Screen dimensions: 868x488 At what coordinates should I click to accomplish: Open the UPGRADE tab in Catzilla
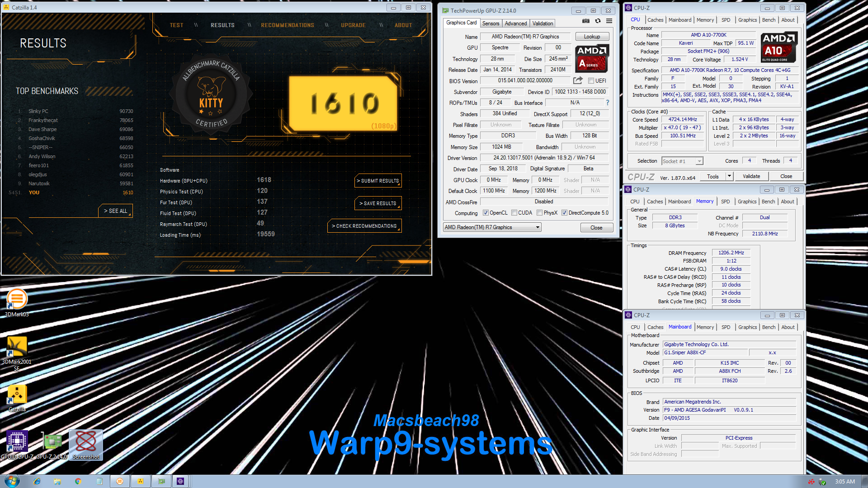coord(353,25)
